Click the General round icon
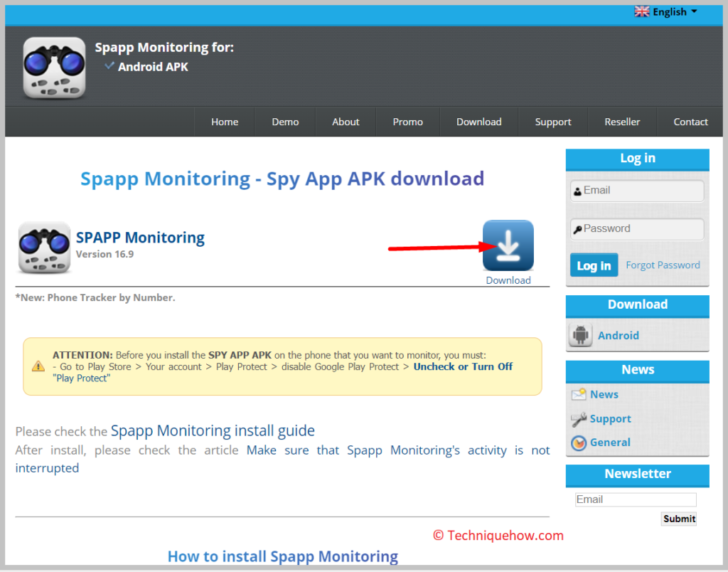Image resolution: width=728 pixels, height=572 pixels. [579, 443]
